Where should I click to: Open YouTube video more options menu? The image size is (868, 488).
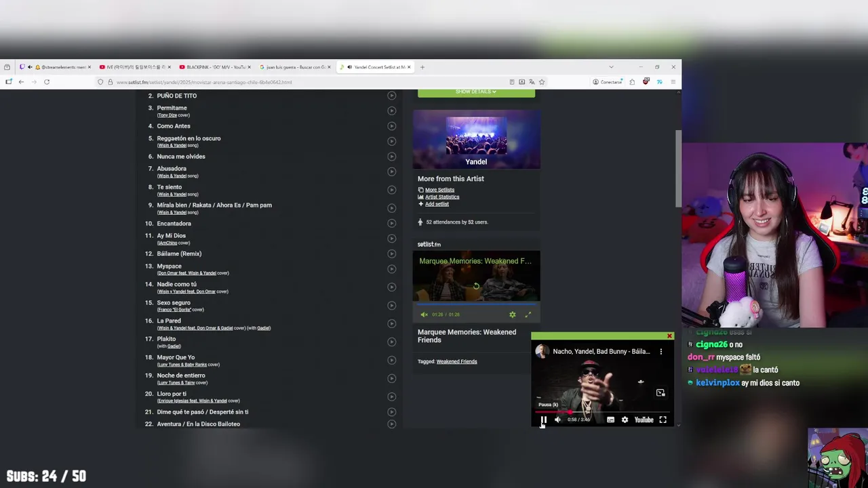660,351
